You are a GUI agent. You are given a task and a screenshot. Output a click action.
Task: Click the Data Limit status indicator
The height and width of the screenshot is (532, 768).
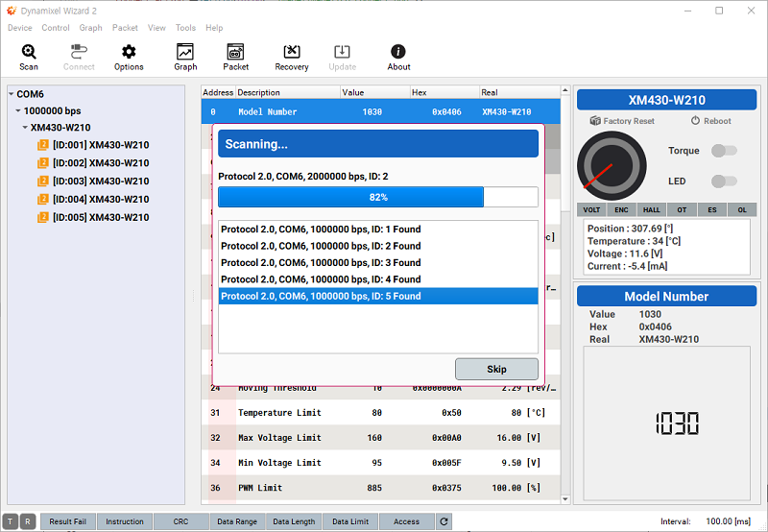[x=350, y=521]
